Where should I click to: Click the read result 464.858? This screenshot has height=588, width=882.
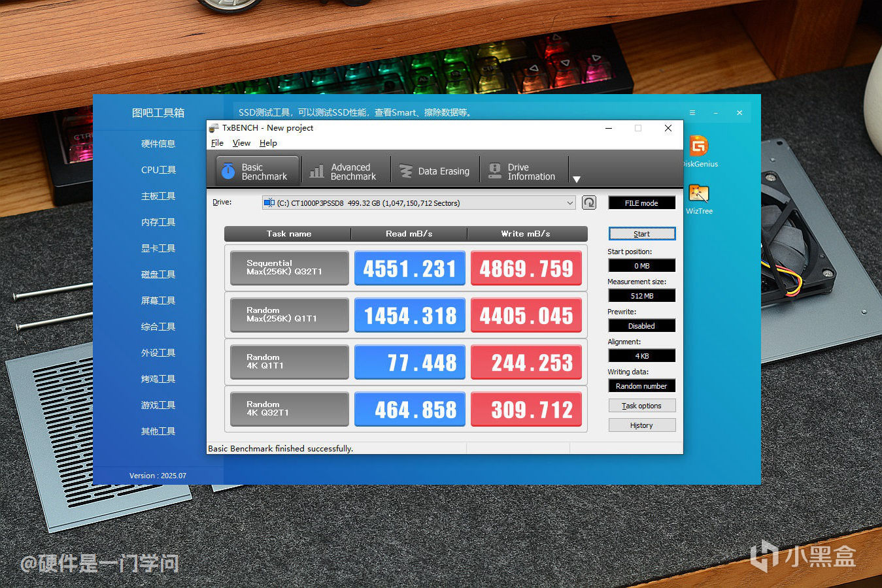[410, 409]
